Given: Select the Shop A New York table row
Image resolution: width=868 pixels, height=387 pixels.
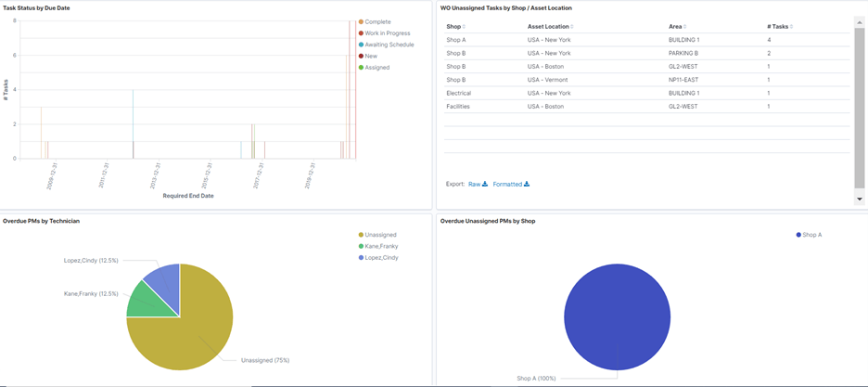Looking at the screenshot, I should tap(646, 40).
